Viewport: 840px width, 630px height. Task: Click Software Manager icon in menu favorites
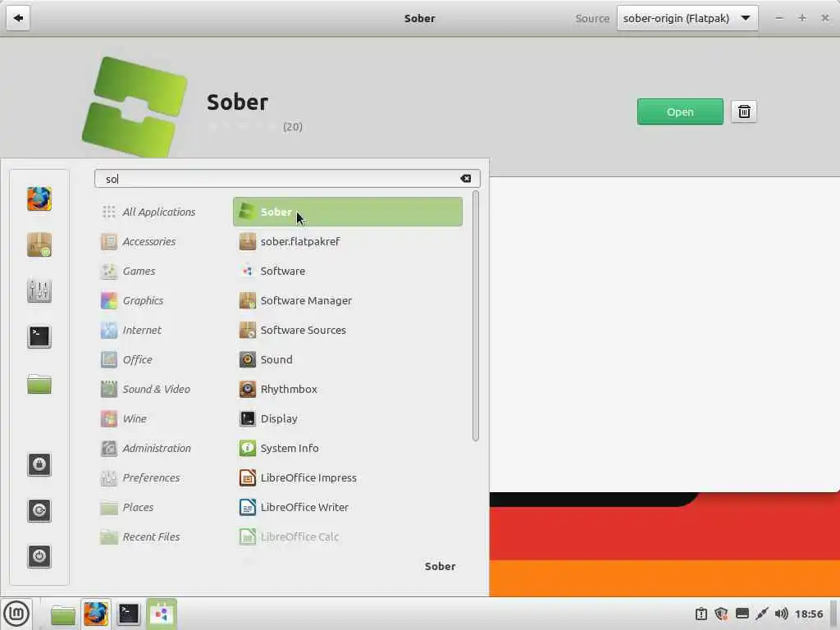click(x=39, y=244)
